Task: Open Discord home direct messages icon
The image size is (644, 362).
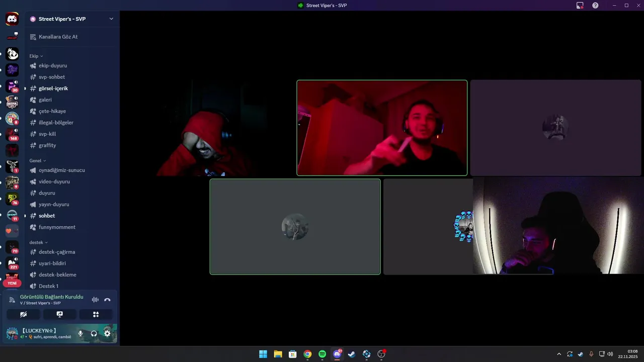Action: 12,19
